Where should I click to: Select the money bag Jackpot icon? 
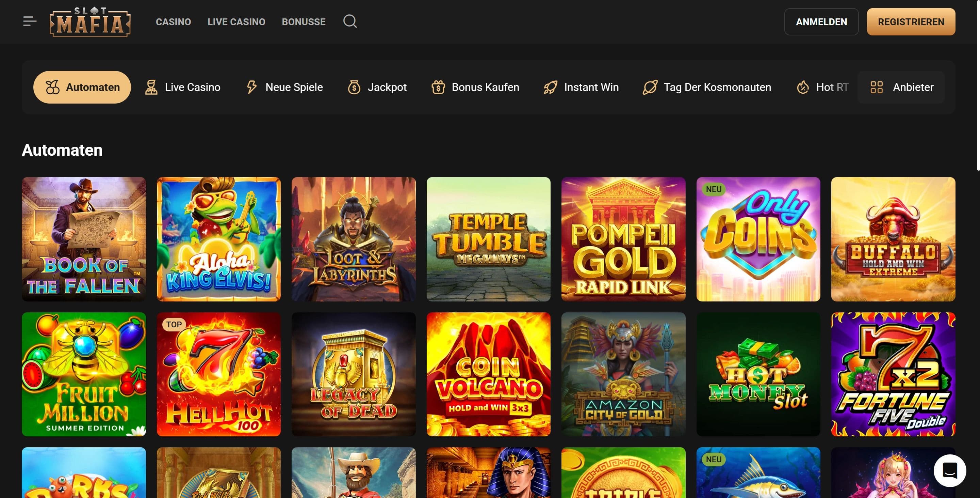click(355, 87)
